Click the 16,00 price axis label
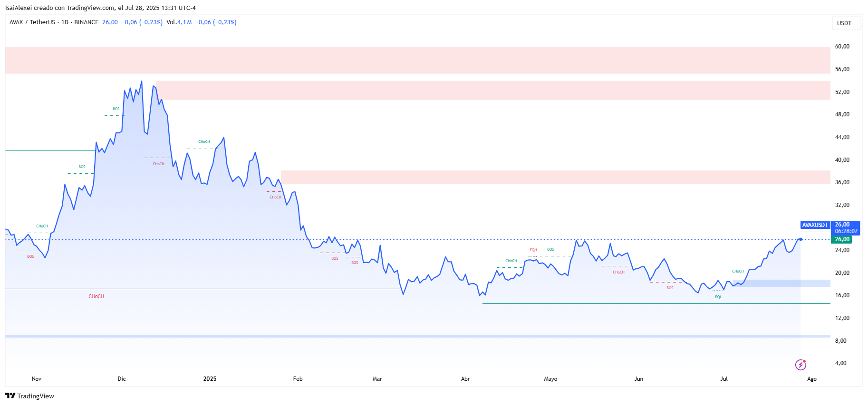Screen dimensions: 868x405 tap(842, 295)
